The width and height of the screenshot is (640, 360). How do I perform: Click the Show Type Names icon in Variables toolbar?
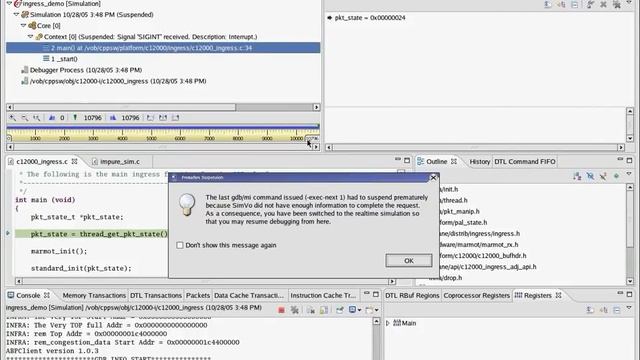click(548, 4)
